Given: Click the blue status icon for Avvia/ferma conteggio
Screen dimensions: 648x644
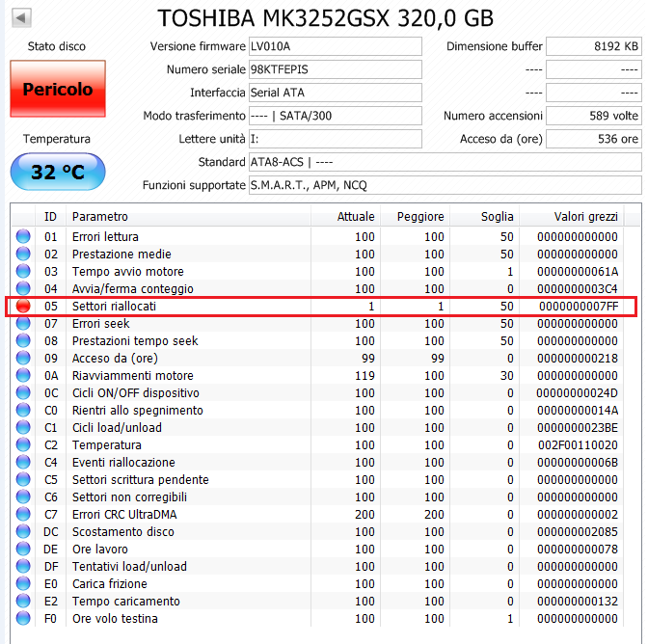Looking at the screenshot, I should click(23, 288).
